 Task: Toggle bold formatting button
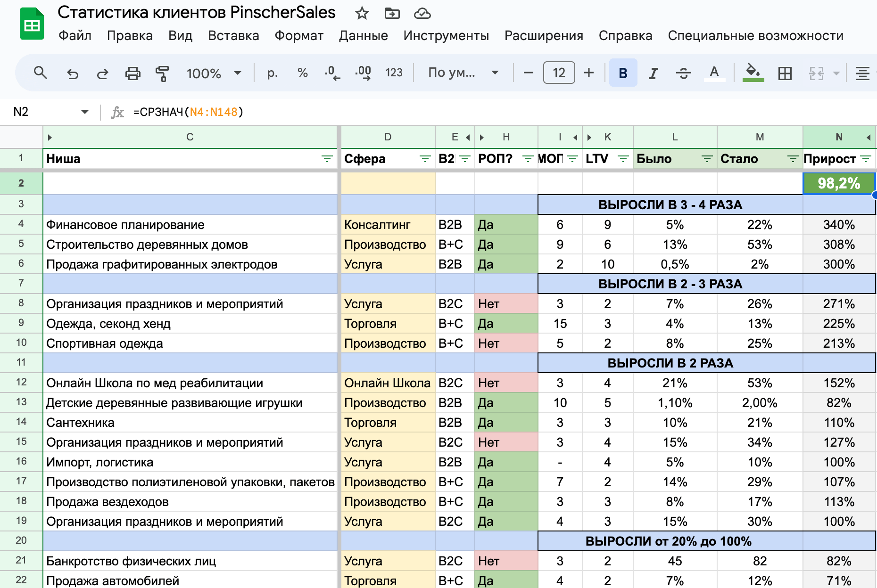tap(623, 73)
